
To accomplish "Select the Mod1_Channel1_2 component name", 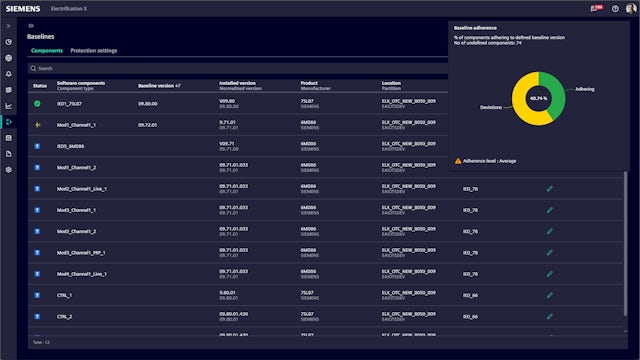I will tap(76, 167).
